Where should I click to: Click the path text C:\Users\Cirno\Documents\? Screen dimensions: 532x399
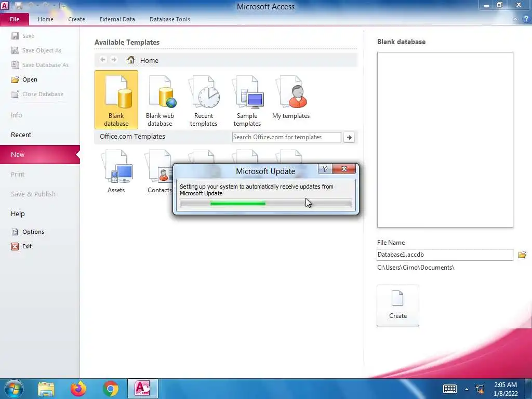[x=416, y=268]
